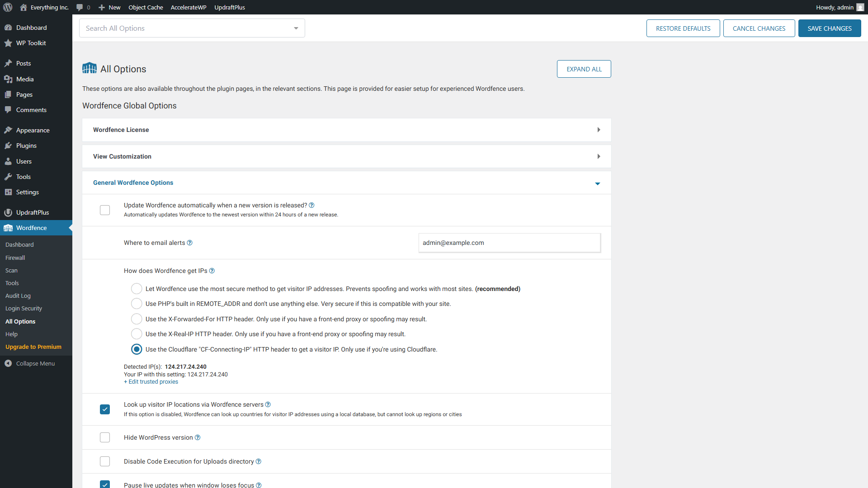Select the X-Forwarded-For HTTP header option
Image resolution: width=868 pixels, height=488 pixels.
(x=137, y=319)
